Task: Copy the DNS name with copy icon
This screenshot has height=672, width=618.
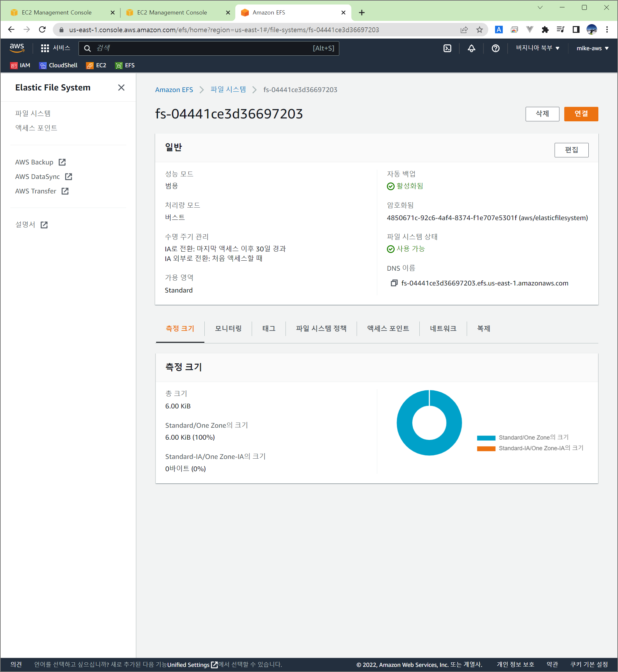Action: 394,283
